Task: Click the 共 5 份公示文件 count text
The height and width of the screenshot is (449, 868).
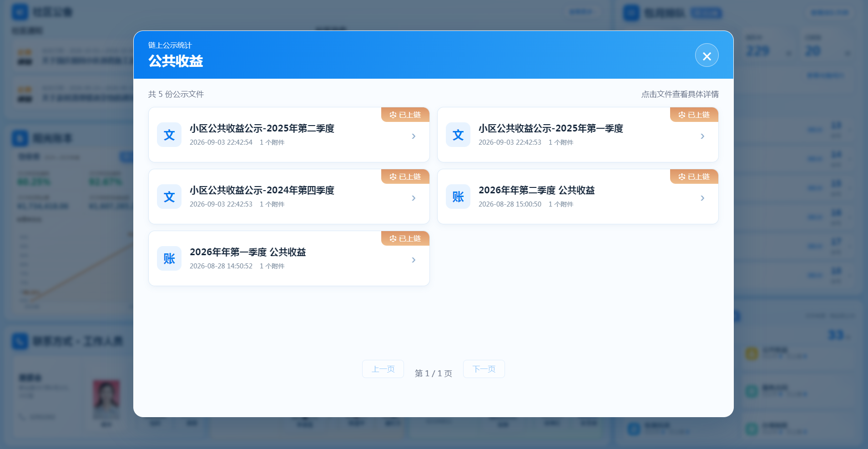Action: coord(176,94)
